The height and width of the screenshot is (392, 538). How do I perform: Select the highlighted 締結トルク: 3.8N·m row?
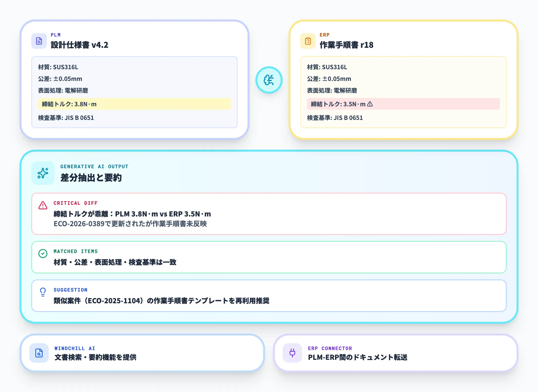pyautogui.click(x=134, y=104)
